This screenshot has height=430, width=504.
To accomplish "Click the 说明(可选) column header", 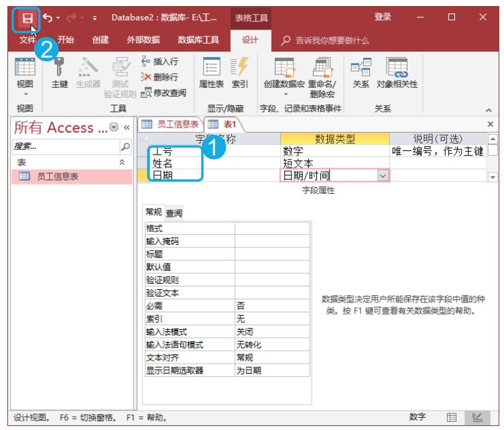I will click(438, 139).
